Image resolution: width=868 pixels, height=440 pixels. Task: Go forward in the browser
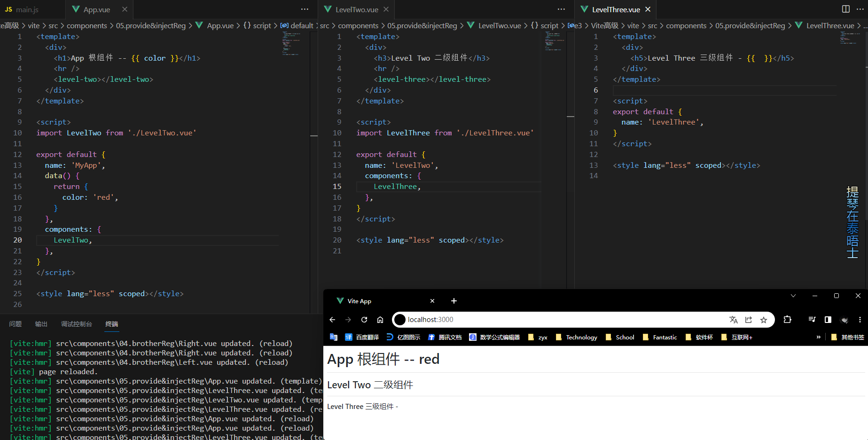tap(348, 320)
